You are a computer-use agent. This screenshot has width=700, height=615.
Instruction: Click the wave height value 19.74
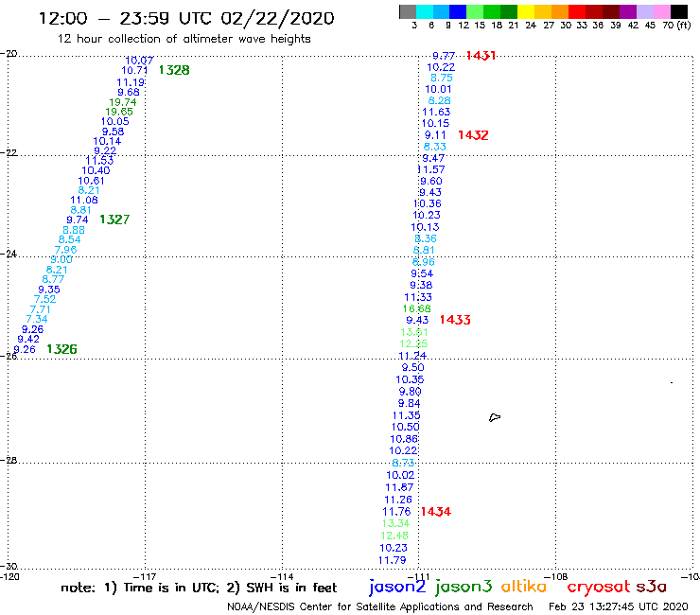click(123, 102)
